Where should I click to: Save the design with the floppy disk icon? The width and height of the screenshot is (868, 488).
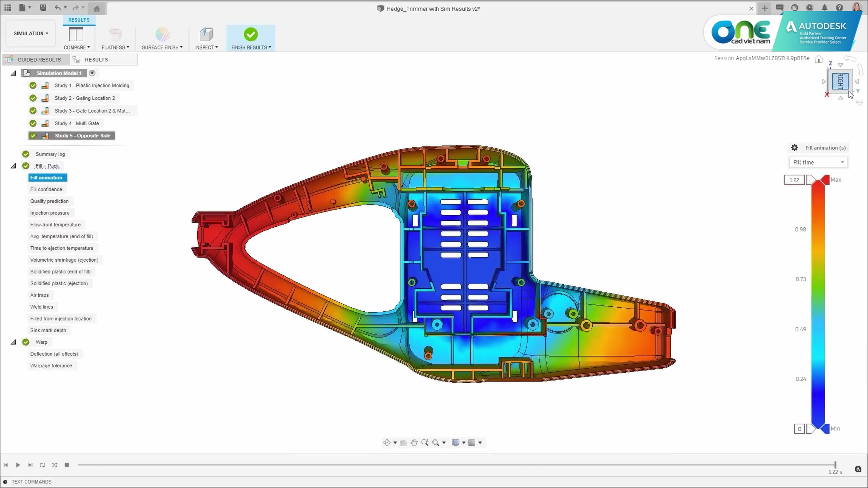coord(43,7)
